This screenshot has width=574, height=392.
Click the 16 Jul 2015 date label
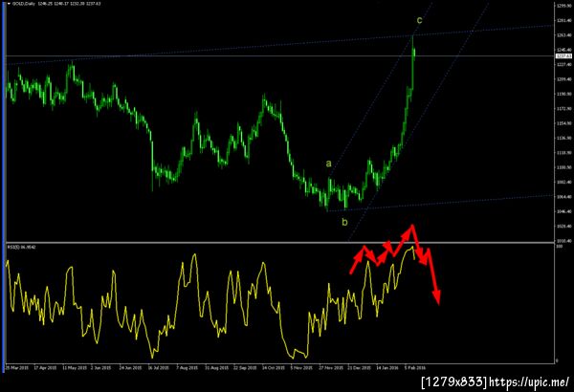[158, 367]
